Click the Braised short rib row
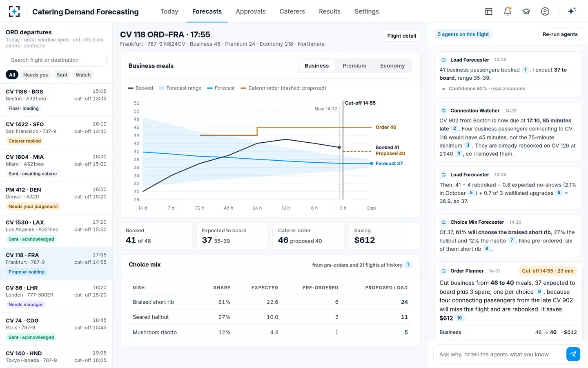The height and width of the screenshot is (368, 588). click(x=270, y=302)
